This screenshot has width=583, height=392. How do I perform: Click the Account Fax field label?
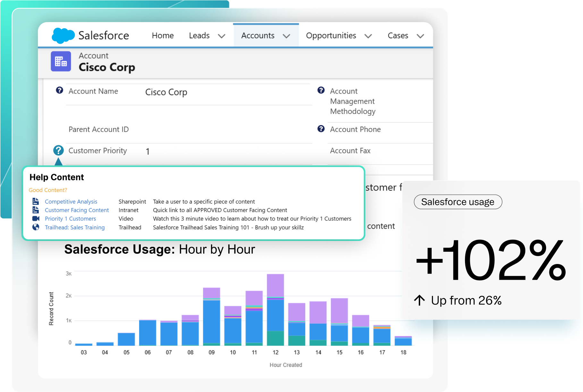350,150
